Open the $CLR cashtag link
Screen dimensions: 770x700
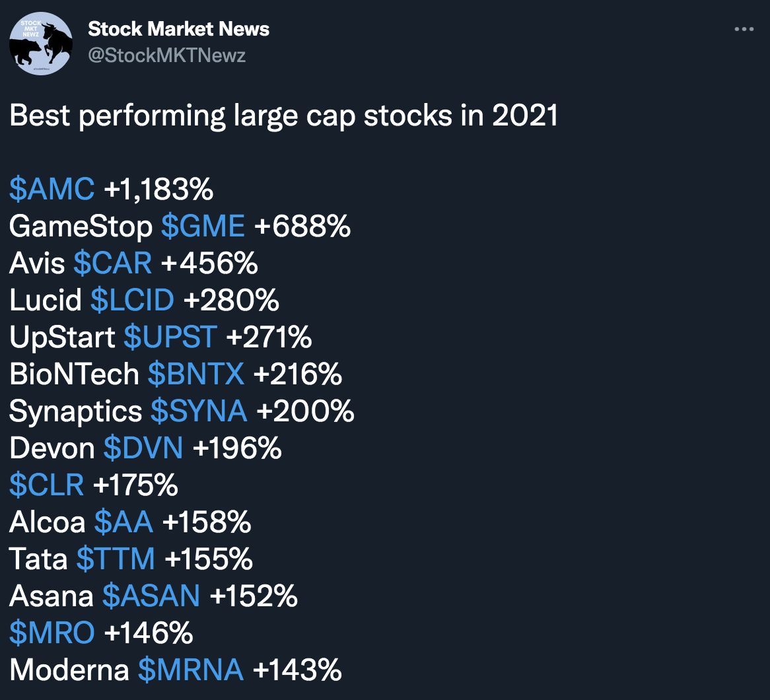click(x=47, y=485)
